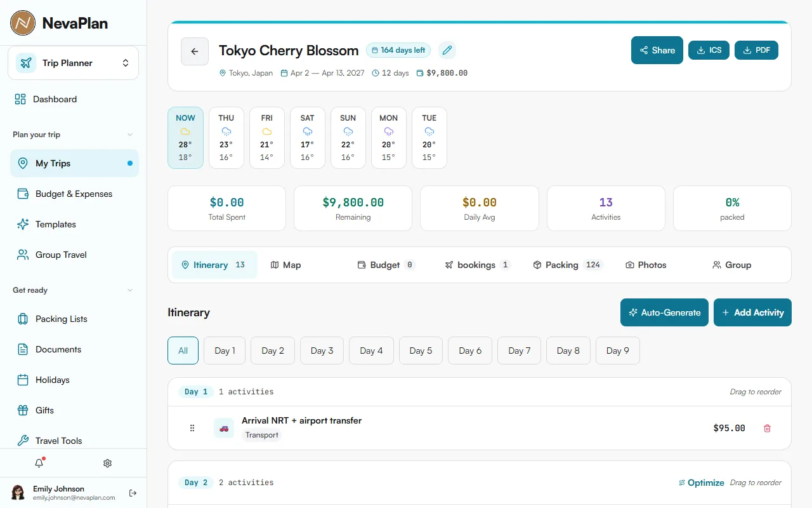Click the NevaPlan logo icon
Screen dimensions: 812x508
pos(23,23)
